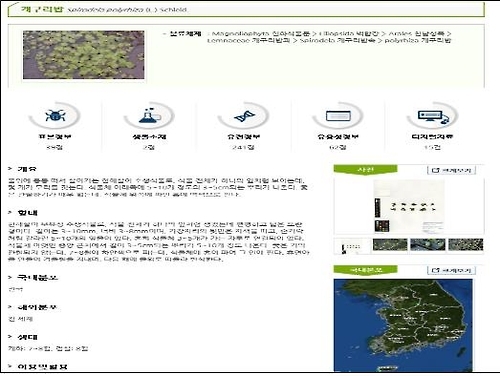Select the green domestic distribution tab header
The width and height of the screenshot is (500, 376).
point(365,269)
